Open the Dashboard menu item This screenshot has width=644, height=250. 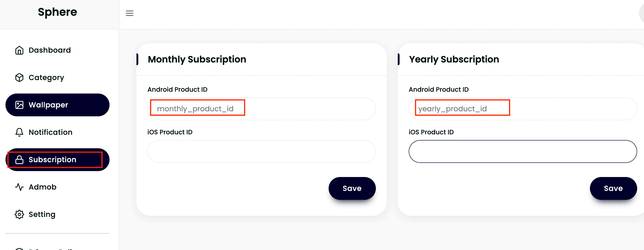(x=50, y=50)
